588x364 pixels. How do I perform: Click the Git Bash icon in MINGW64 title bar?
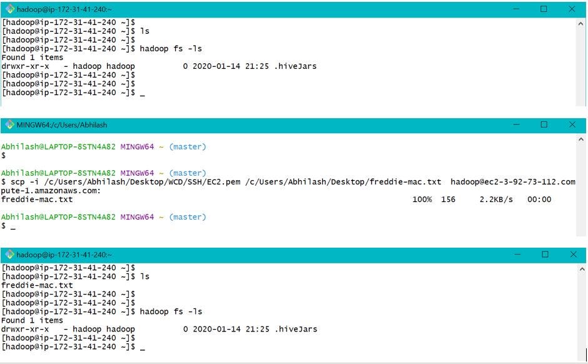point(10,125)
